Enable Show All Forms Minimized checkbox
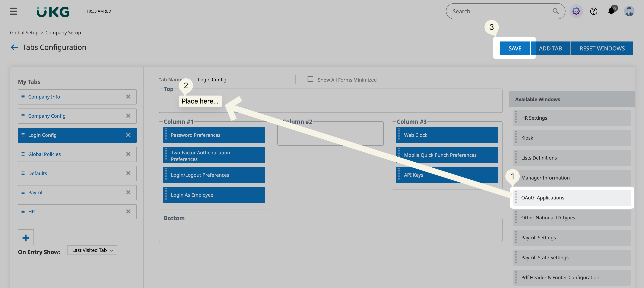 tap(310, 79)
